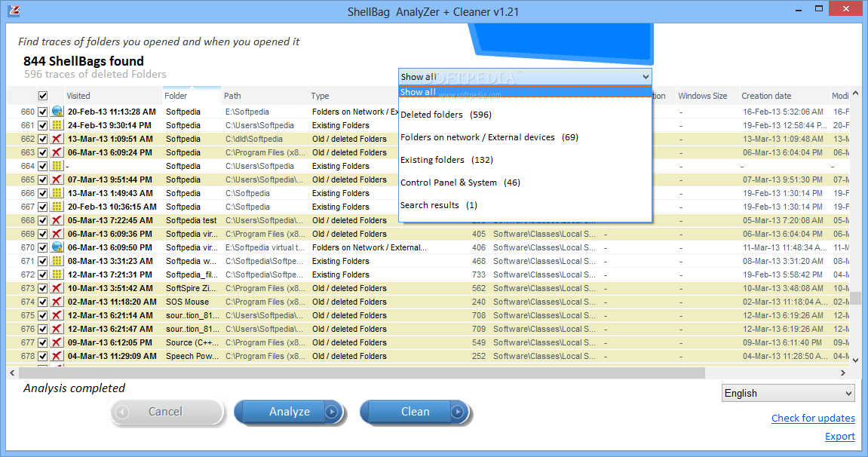The image size is (868, 457).
Task: Click the red X icon in row 677
Action: coord(57,342)
